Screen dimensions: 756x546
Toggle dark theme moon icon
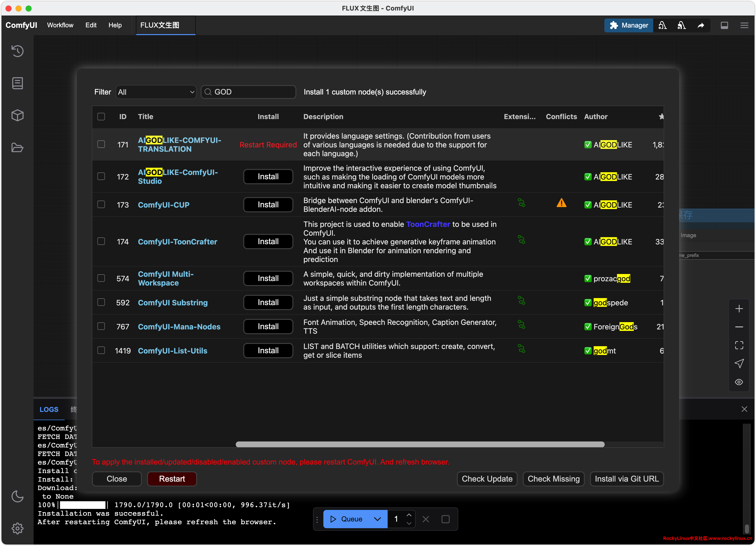(x=17, y=496)
